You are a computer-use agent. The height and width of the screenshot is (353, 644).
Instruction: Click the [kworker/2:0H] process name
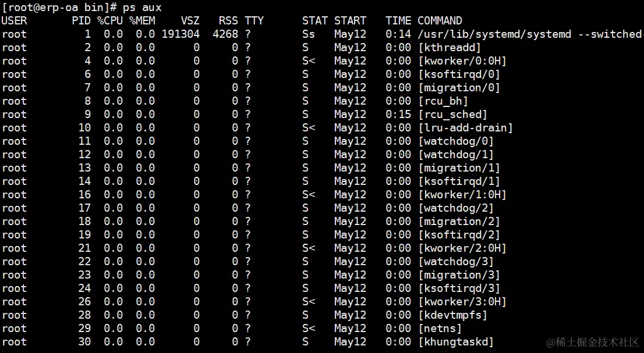462,248
